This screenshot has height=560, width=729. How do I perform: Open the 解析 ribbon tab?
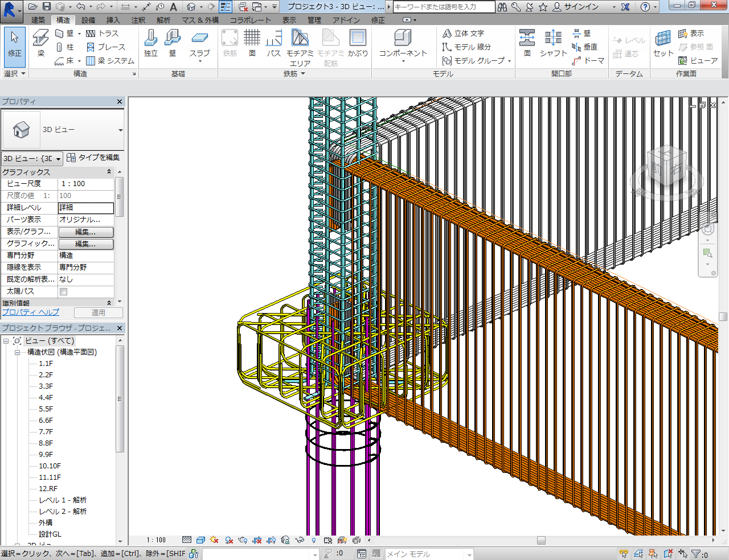163,20
